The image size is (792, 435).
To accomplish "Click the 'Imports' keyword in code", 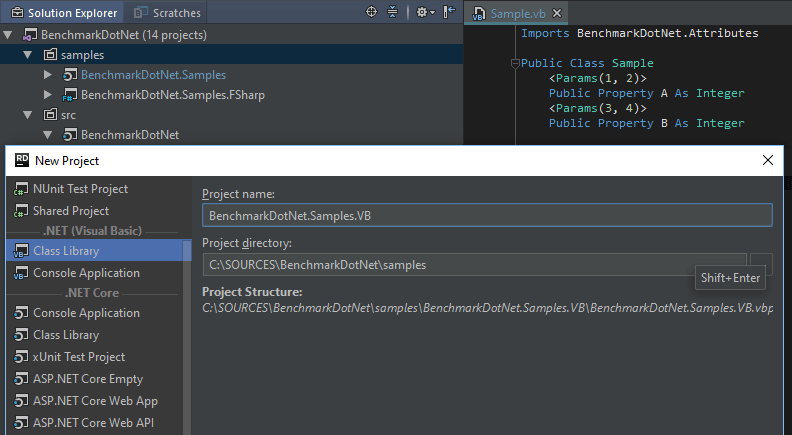I will [545, 33].
